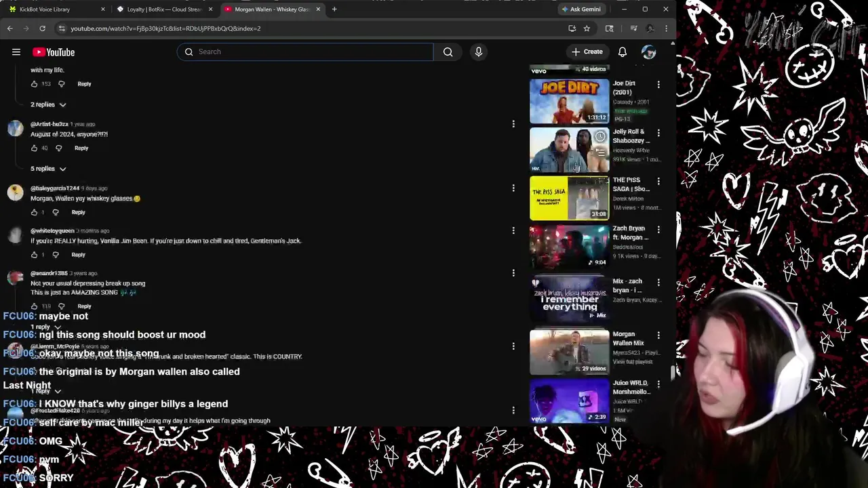Screen dimensions: 868x488
Task: Open the YouTube guide hamburger menu
Action: 16,52
